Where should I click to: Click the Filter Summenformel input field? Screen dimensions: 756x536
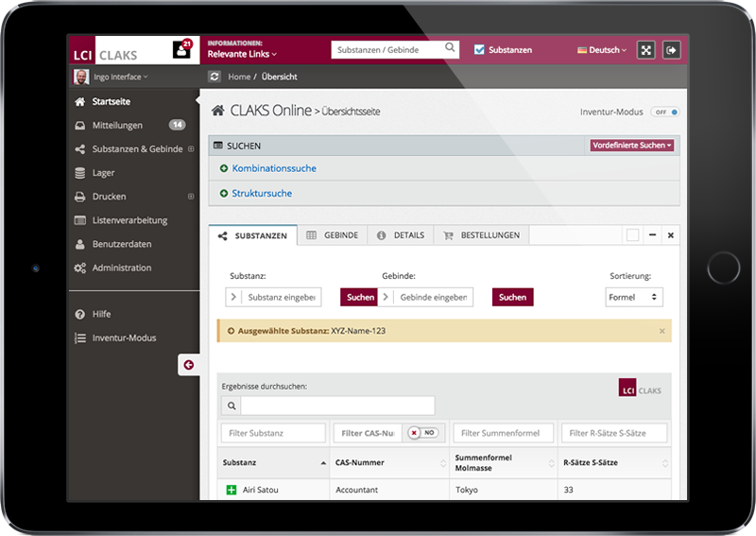click(502, 433)
